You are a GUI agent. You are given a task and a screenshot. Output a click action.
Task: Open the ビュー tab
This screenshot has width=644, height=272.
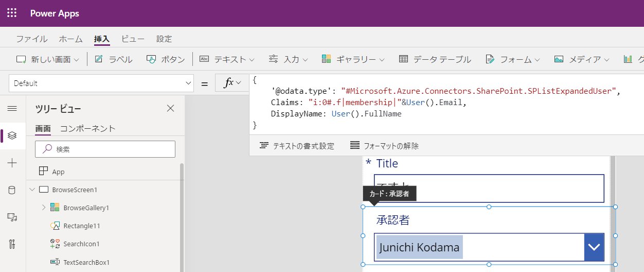133,39
